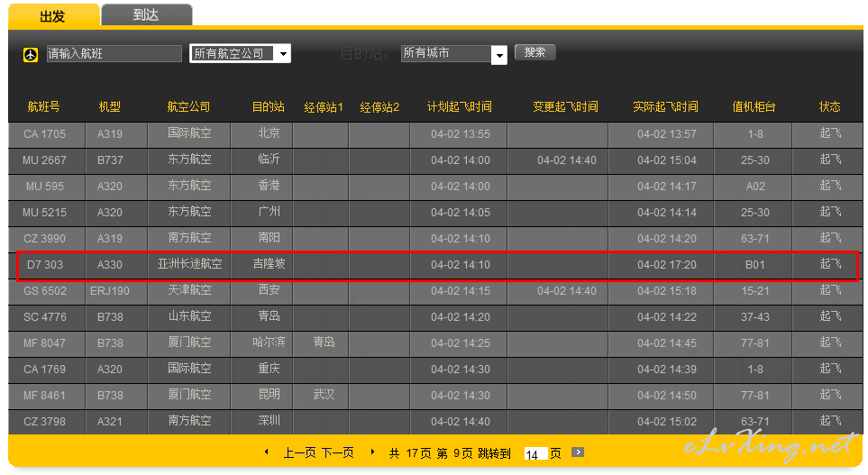The image size is (868, 475).
Task: Click the 机型 column header
Action: [x=110, y=107]
